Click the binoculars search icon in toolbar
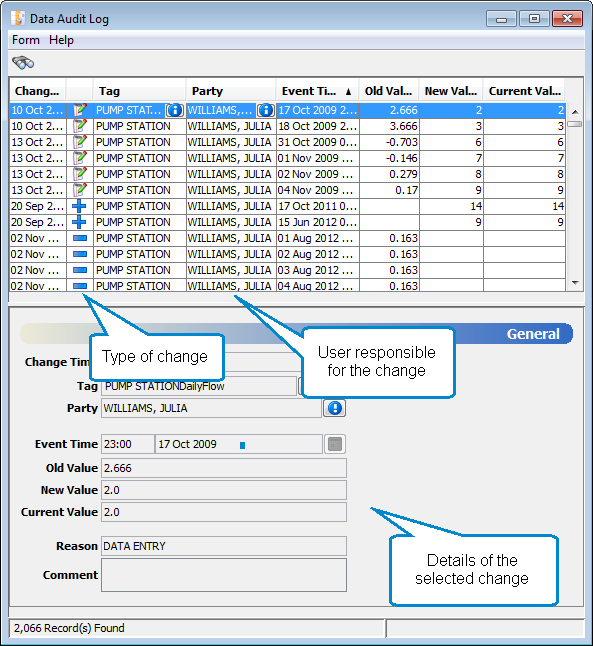593x646 pixels. click(23, 63)
